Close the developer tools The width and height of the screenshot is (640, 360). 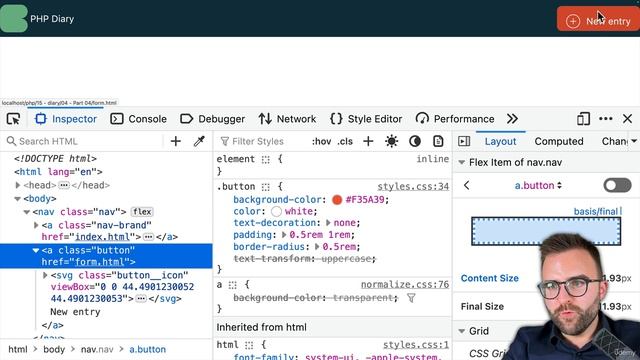coord(628,119)
